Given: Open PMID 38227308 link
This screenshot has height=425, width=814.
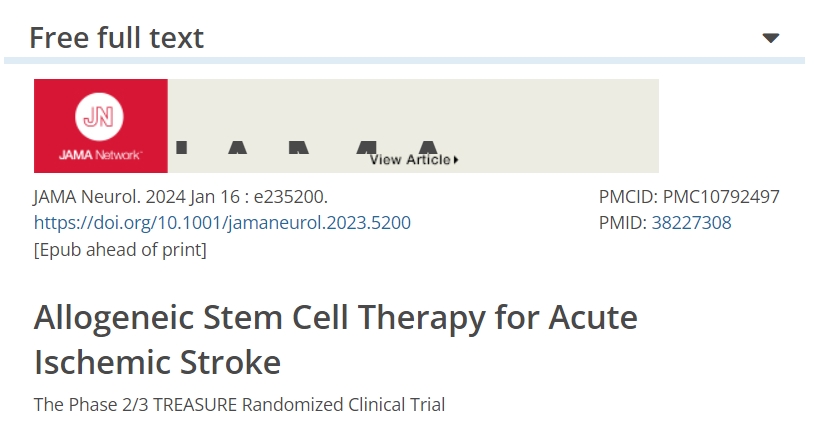Looking at the screenshot, I should [691, 223].
